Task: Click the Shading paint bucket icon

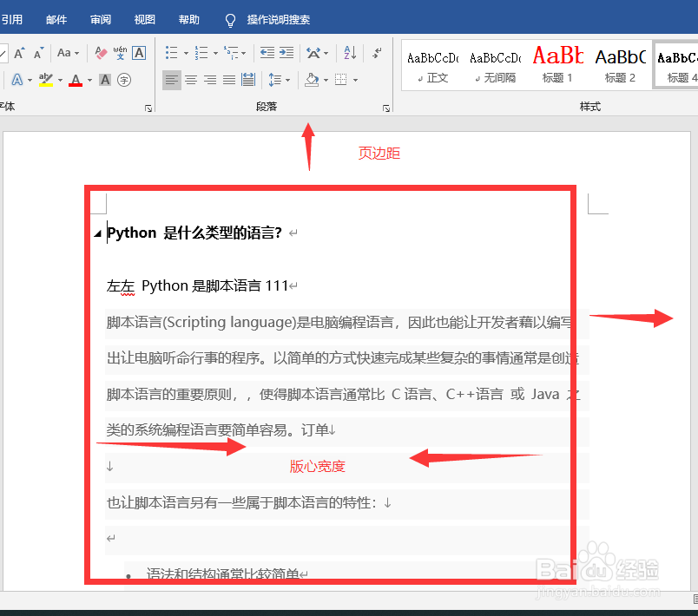Action: [312, 80]
